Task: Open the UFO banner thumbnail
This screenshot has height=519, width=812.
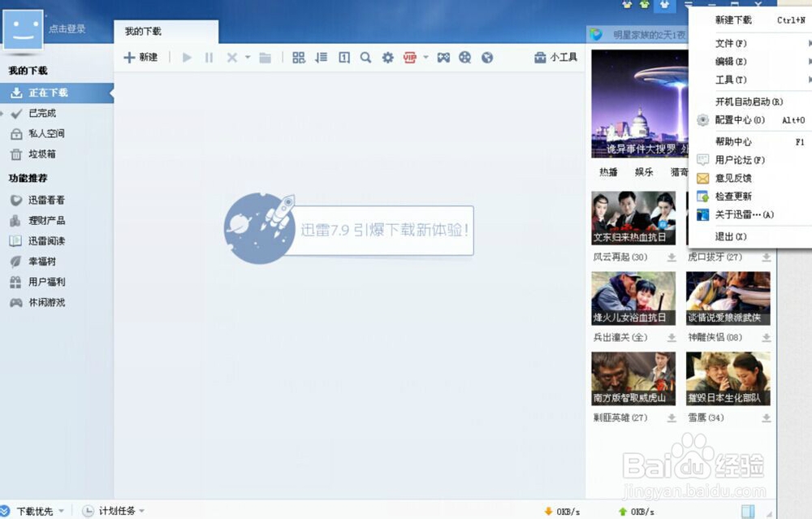Action: pyautogui.click(x=640, y=104)
